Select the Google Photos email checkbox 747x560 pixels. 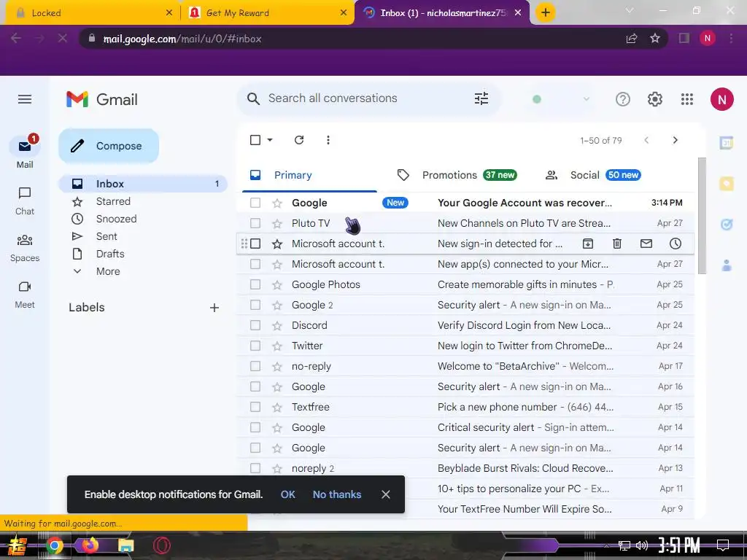255,285
